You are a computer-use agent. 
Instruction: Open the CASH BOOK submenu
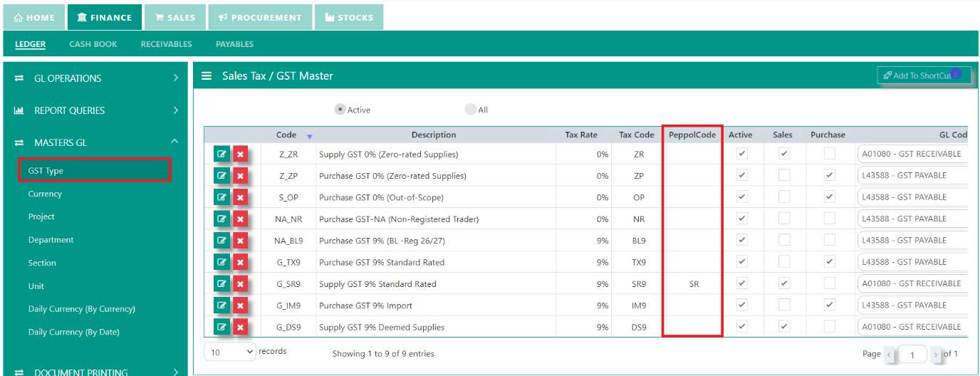(93, 44)
